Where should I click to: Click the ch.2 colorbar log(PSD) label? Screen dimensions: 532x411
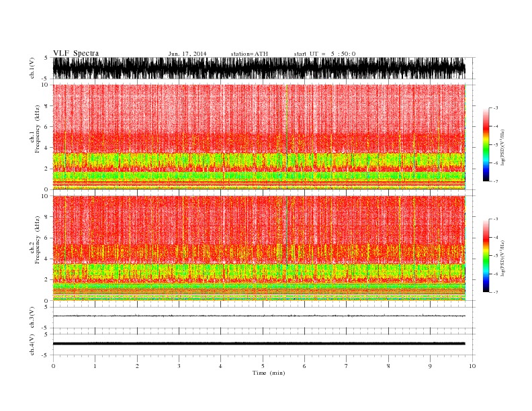503,259
